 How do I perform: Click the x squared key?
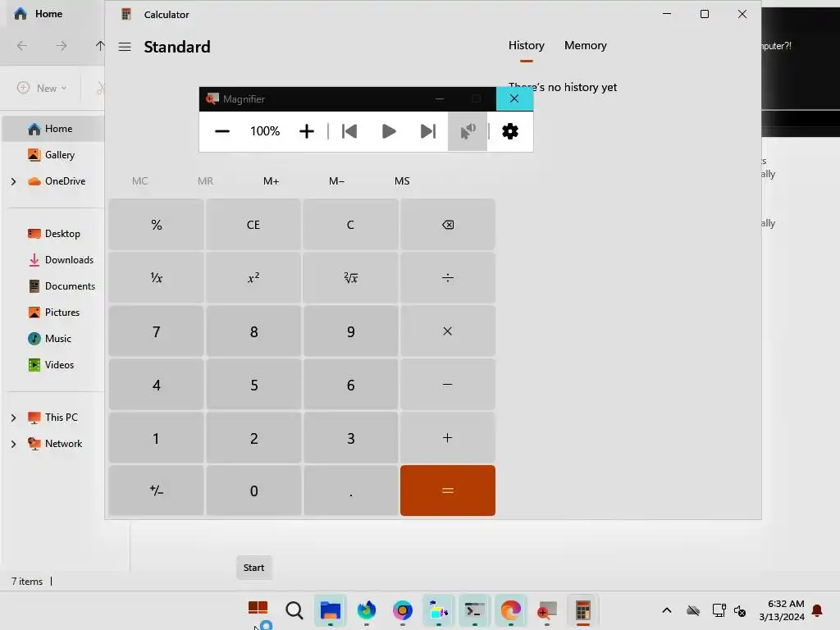[x=253, y=277]
